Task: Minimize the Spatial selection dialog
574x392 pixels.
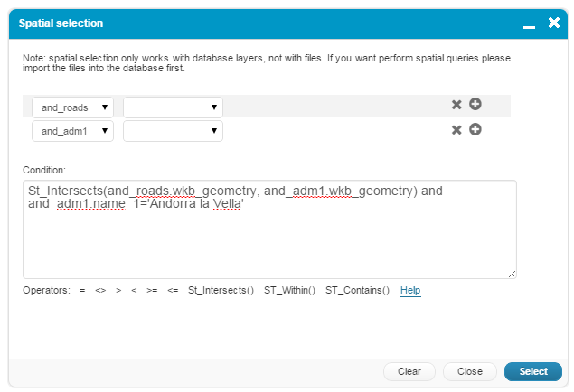Action: [x=530, y=23]
